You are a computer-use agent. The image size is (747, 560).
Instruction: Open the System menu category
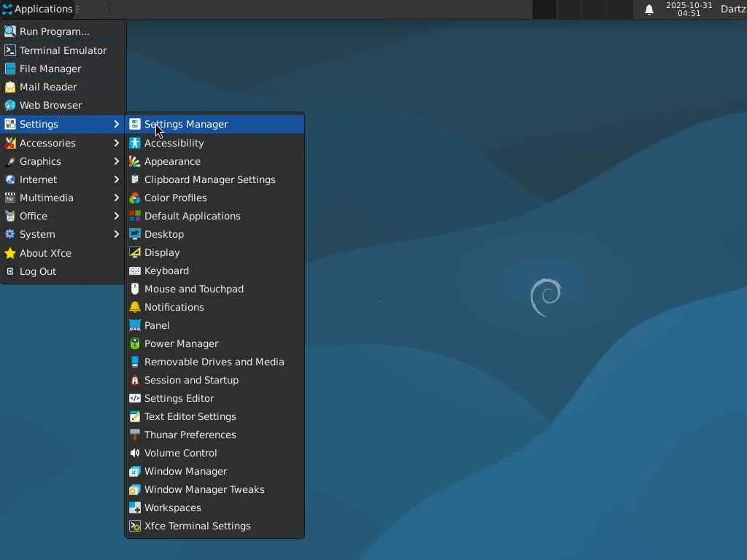pyautogui.click(x=63, y=234)
